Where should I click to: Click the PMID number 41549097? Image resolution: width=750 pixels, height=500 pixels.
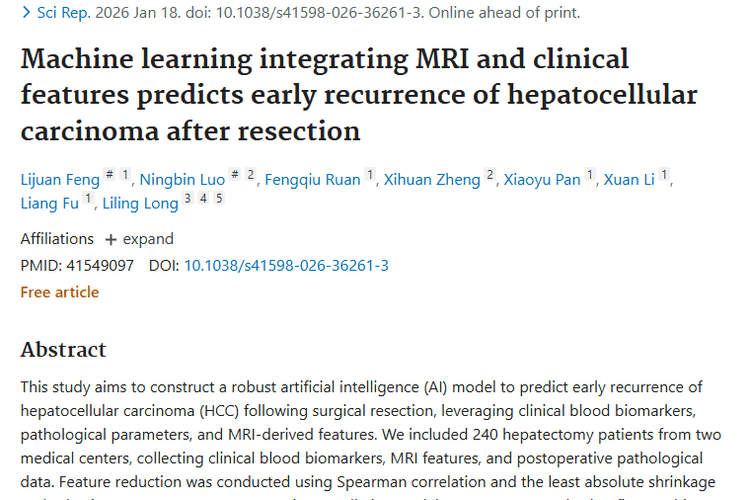click(99, 266)
